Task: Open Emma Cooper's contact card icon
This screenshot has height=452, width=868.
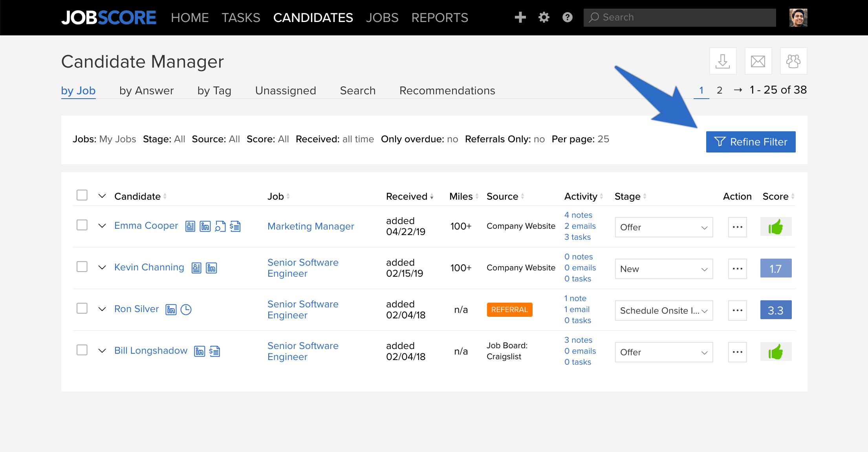Action: click(x=190, y=226)
